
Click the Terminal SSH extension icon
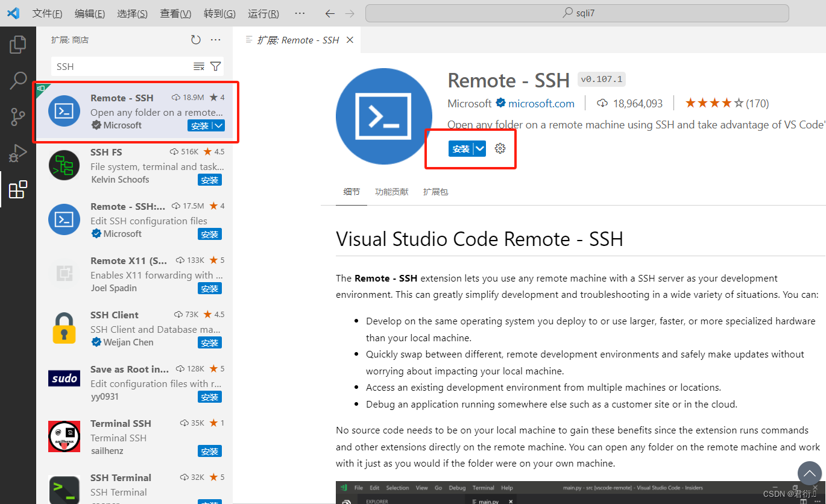coord(64,436)
